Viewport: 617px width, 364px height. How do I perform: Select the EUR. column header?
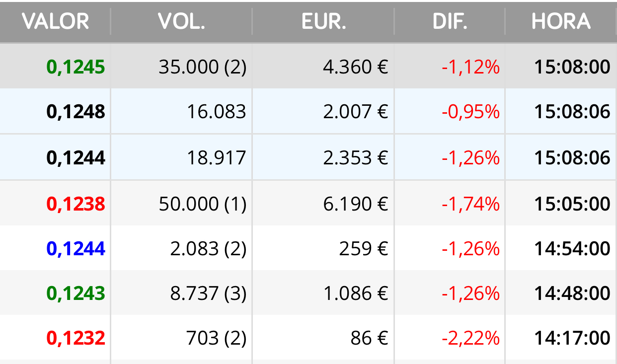[x=323, y=21]
